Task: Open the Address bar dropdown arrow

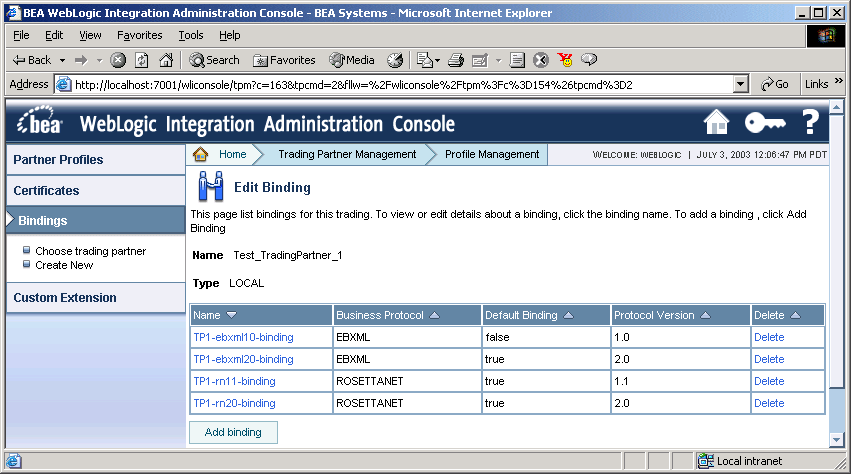Action: click(x=741, y=84)
